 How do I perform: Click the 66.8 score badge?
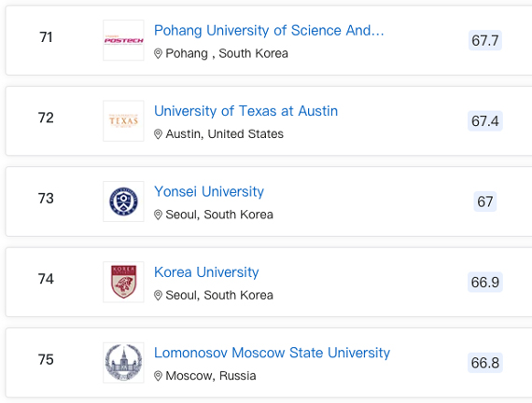(x=485, y=363)
